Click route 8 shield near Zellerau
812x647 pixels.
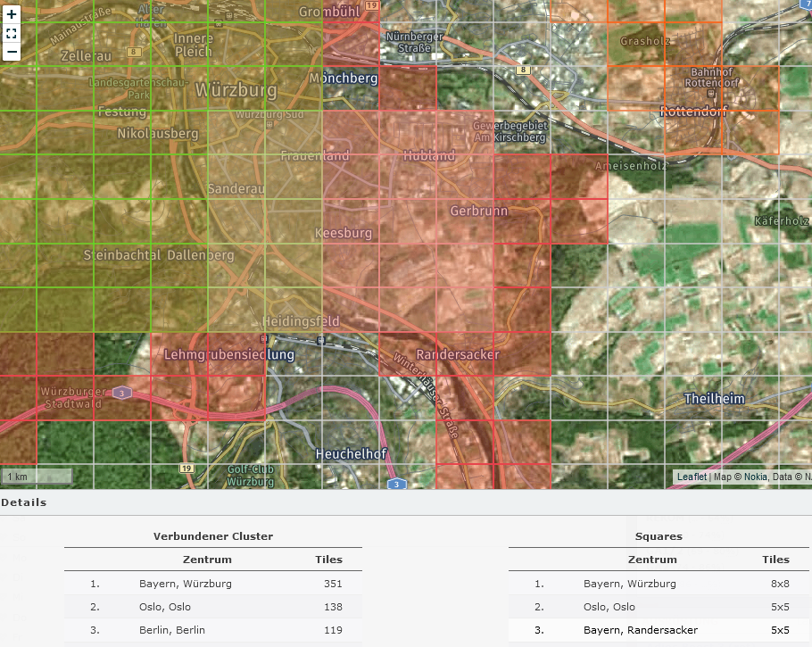tap(134, 53)
